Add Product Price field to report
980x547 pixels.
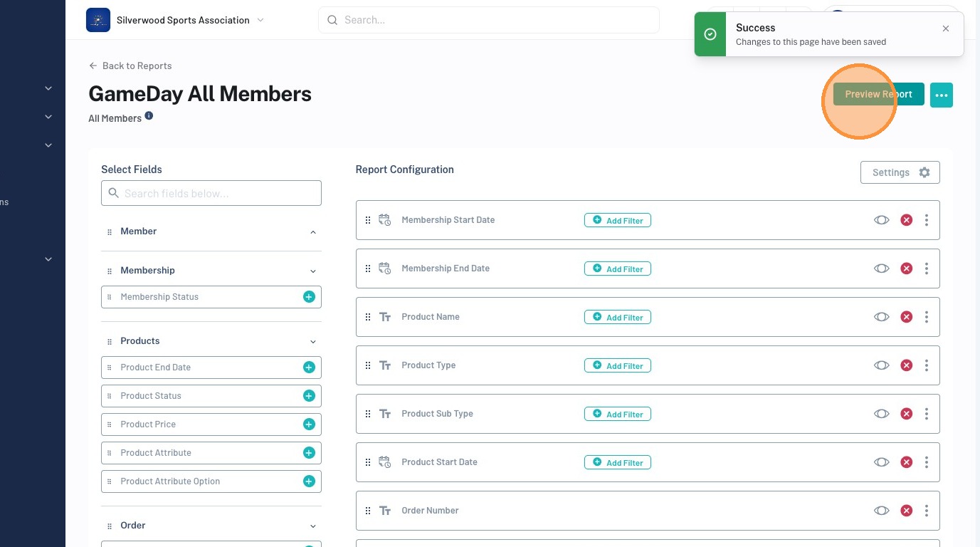pos(309,424)
